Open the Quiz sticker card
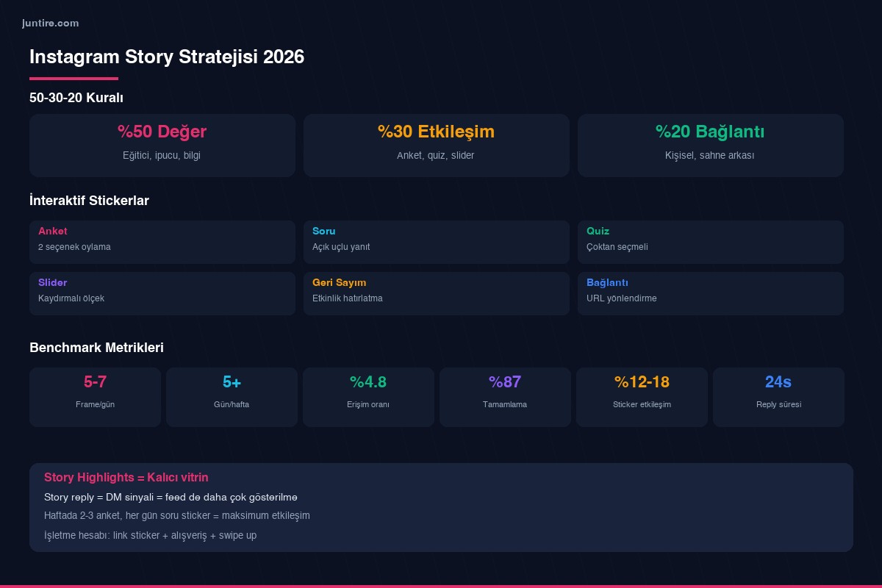 point(711,242)
